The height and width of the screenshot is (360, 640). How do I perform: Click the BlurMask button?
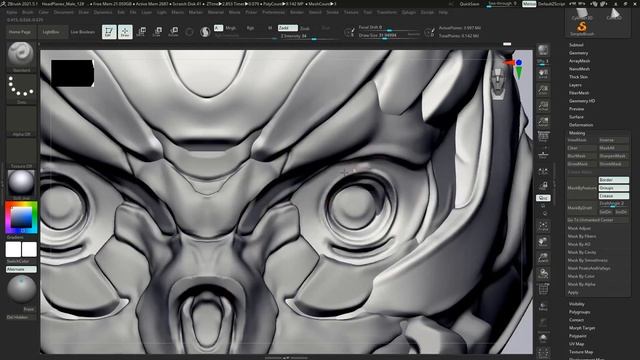point(582,156)
